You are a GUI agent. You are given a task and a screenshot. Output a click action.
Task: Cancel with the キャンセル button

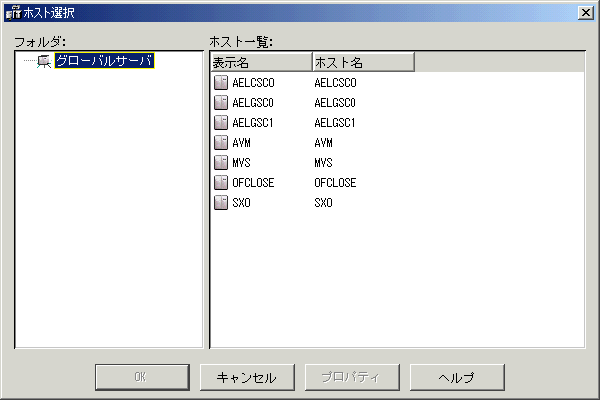click(x=247, y=377)
